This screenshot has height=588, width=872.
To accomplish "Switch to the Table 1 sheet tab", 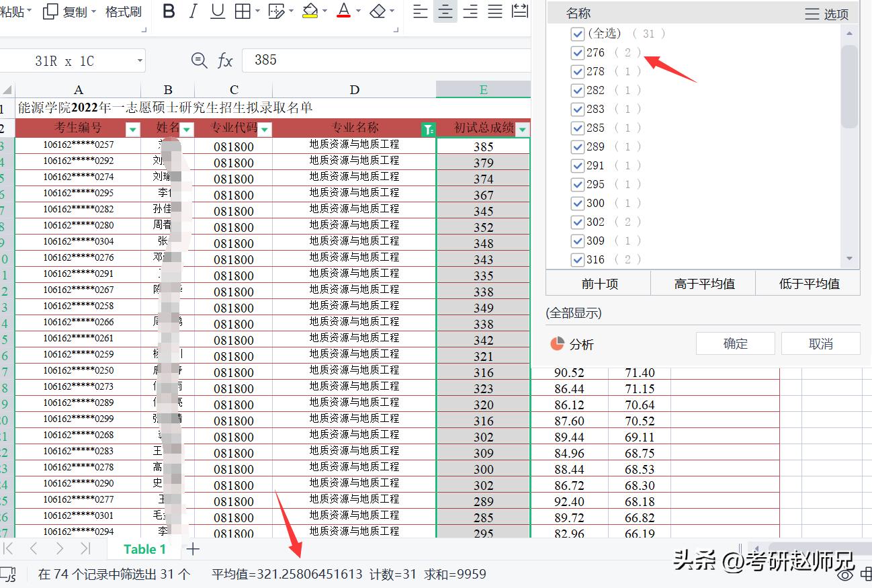I will click(144, 549).
